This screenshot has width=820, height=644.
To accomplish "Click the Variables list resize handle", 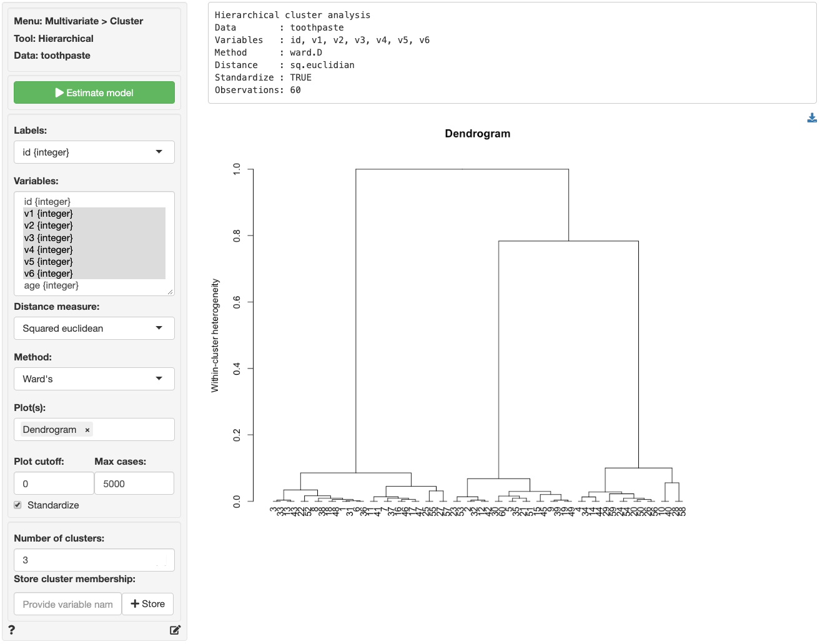I will (170, 292).
